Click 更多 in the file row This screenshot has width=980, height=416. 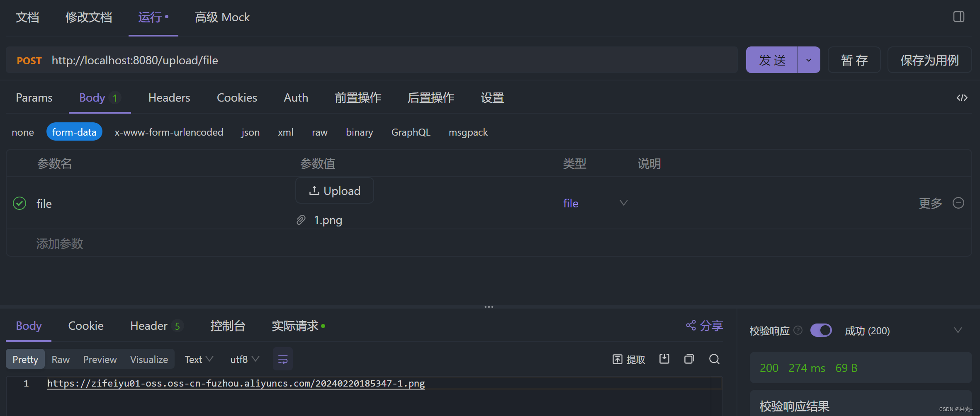930,203
